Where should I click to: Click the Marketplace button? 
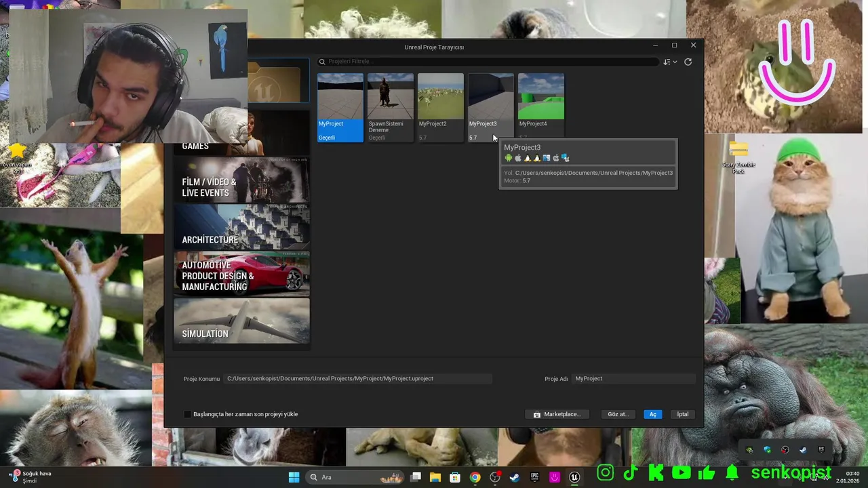pos(557,414)
